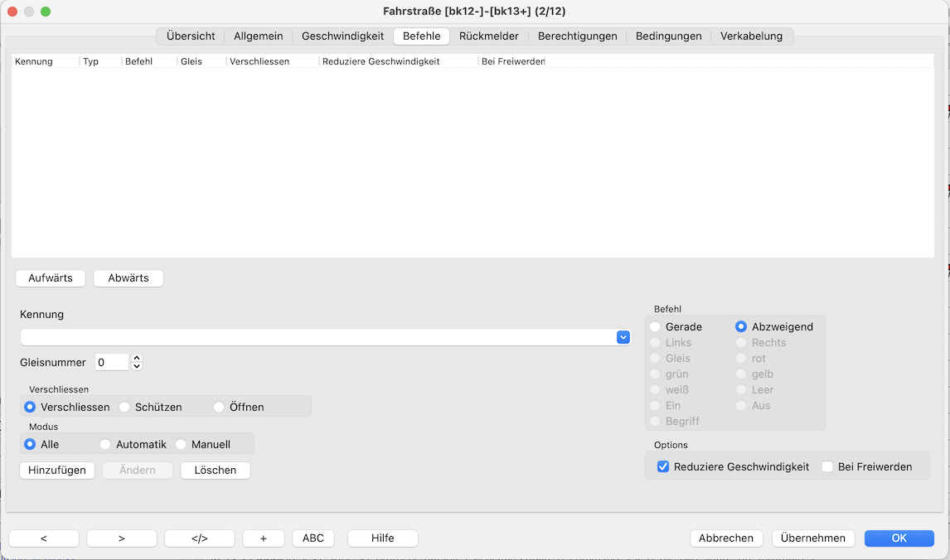Open XML view with </> button
The height and width of the screenshot is (560, 950).
pos(200,538)
